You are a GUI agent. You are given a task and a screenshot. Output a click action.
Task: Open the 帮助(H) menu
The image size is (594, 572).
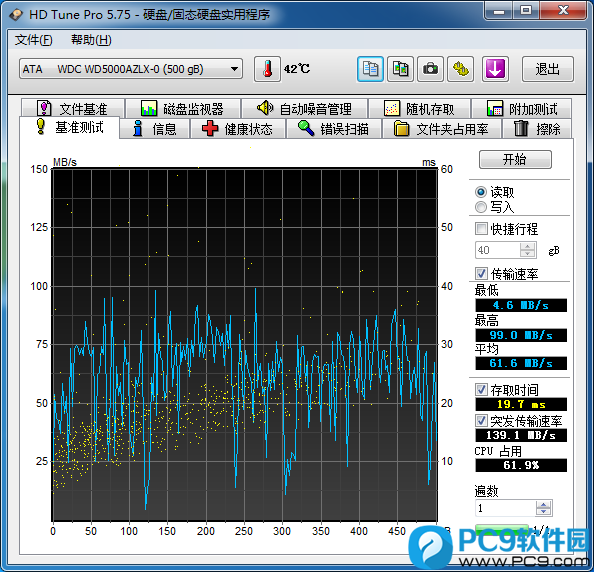point(91,40)
